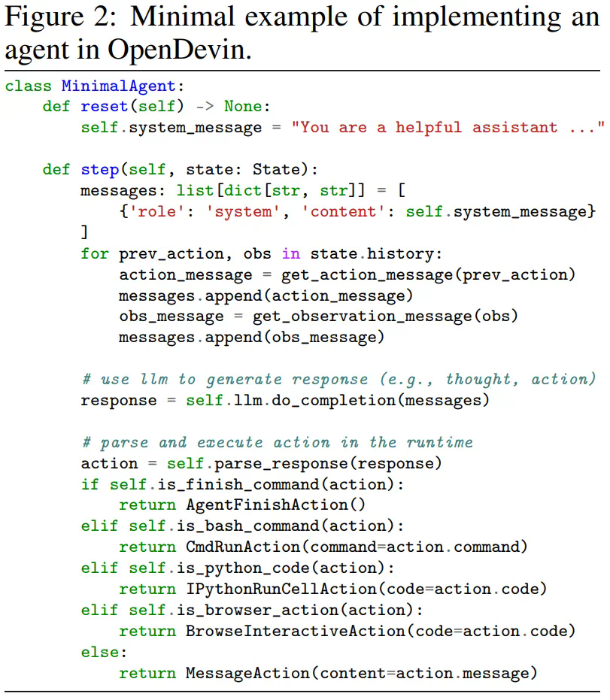Click 'IPythonRunCellAction(code=action.code)'
This screenshot has width=610, height=700.
366,589
